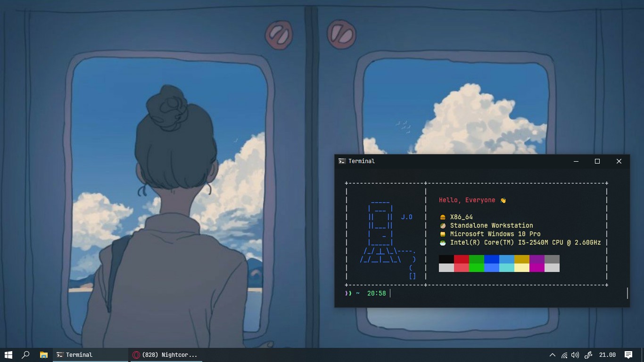Open the Action Center notifications icon
644x362 pixels.
point(628,355)
